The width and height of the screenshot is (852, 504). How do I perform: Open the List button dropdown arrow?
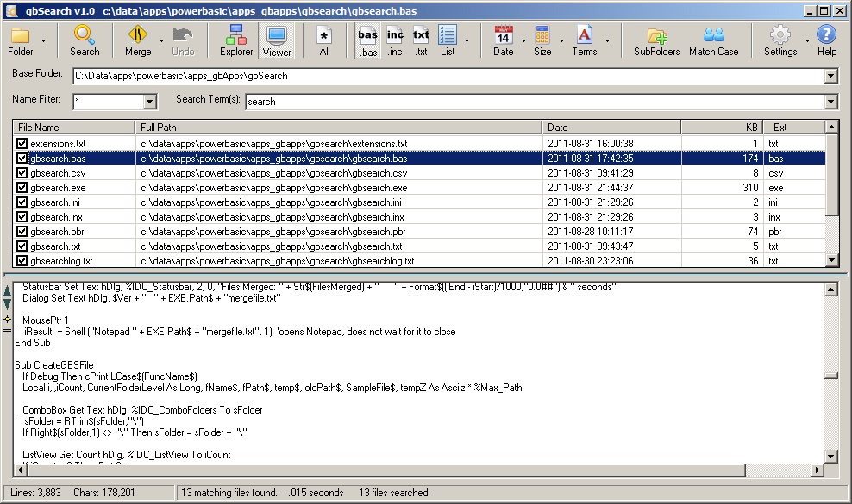click(467, 40)
